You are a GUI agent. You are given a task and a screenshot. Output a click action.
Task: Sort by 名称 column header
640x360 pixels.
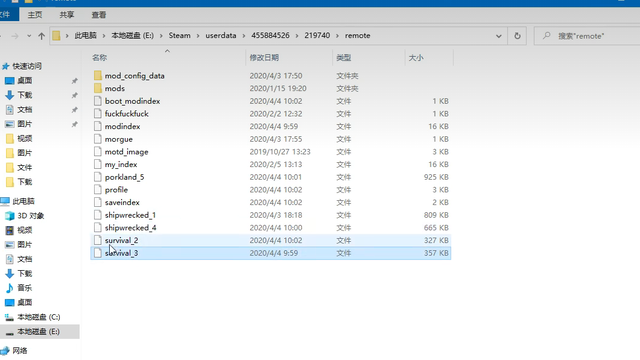[100, 58]
